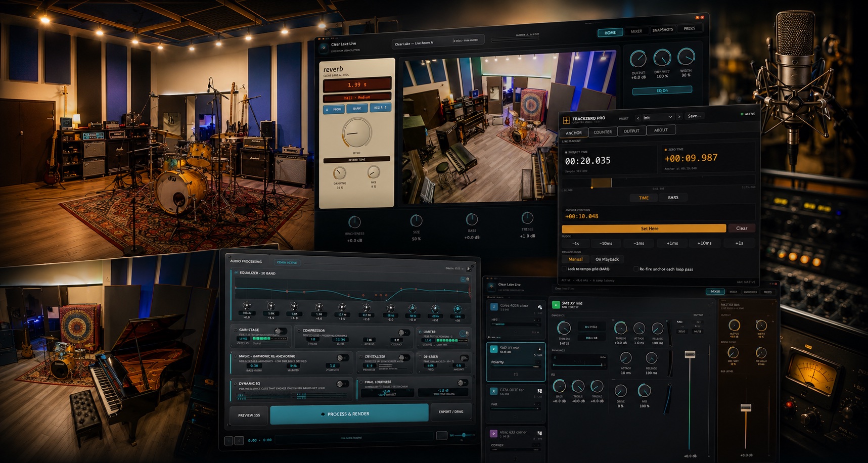Toggle the Crystalizer switch

click(x=403, y=358)
